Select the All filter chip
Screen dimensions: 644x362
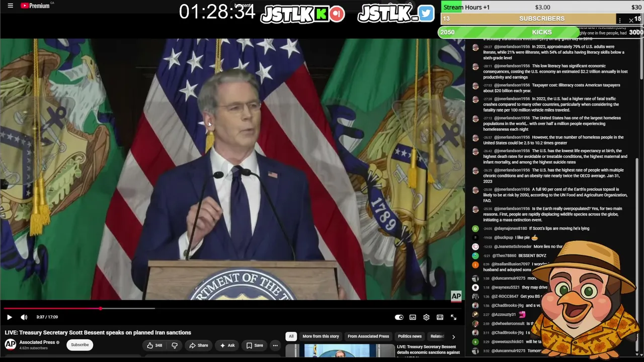point(291,336)
